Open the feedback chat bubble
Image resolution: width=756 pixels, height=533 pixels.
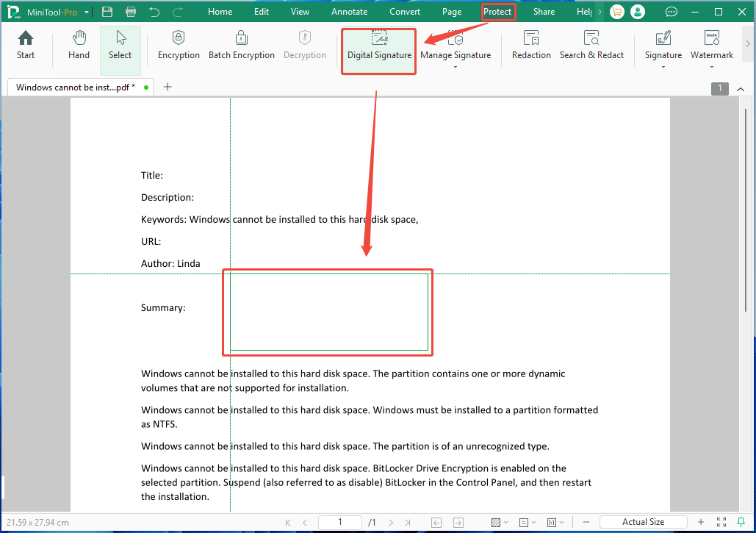(671, 12)
